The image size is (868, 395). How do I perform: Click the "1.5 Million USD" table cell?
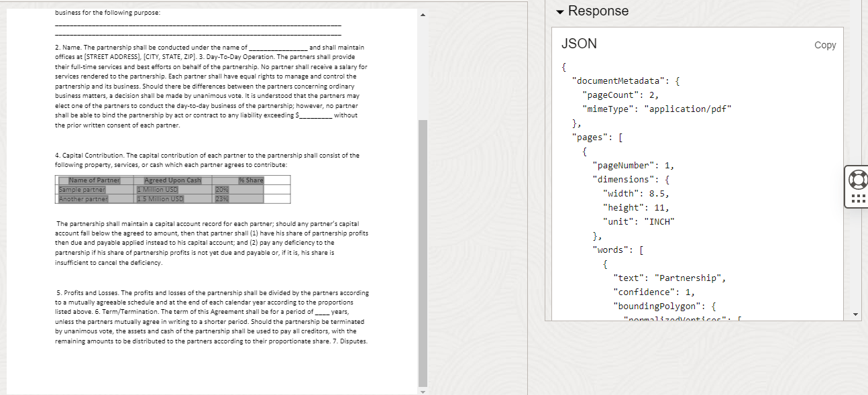click(161, 198)
